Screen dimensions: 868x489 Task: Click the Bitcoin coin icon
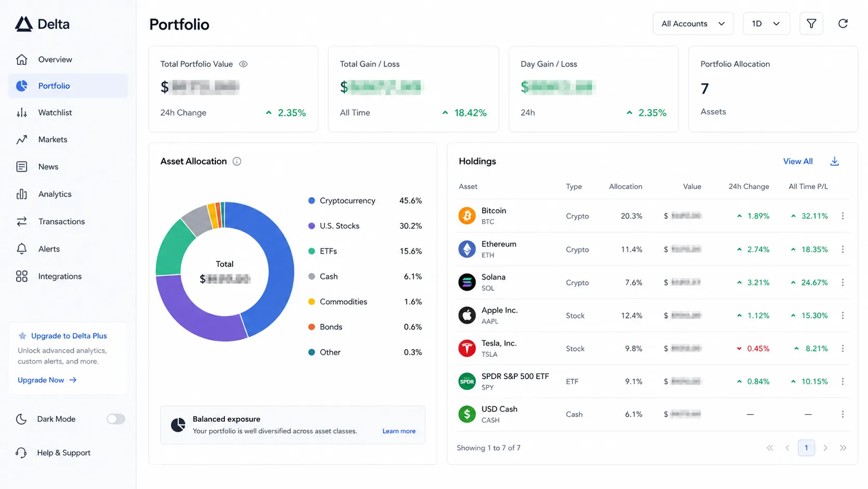(x=467, y=216)
